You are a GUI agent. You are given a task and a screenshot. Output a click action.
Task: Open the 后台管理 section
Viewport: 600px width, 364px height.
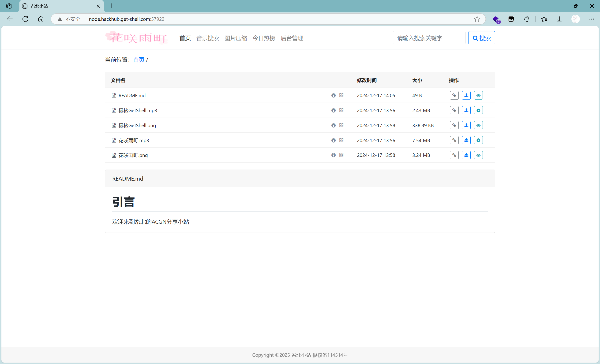point(292,38)
